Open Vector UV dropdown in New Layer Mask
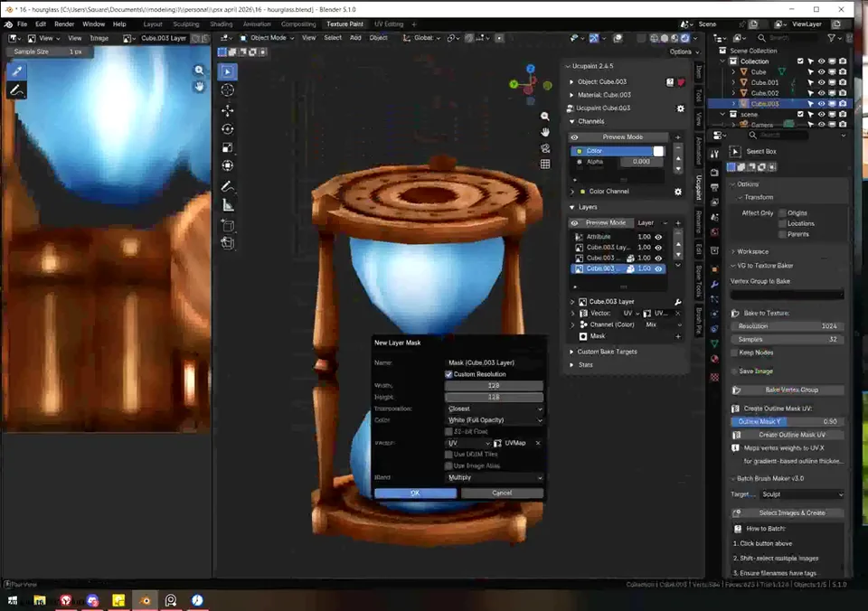This screenshot has width=868, height=611. [x=468, y=443]
